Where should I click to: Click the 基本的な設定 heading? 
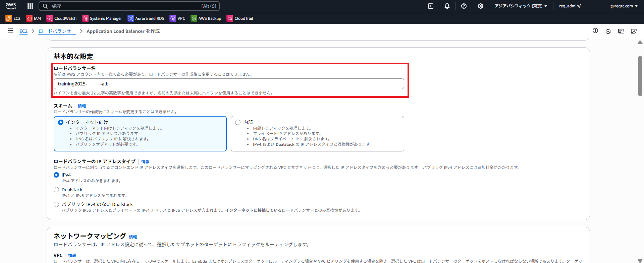coord(73,57)
